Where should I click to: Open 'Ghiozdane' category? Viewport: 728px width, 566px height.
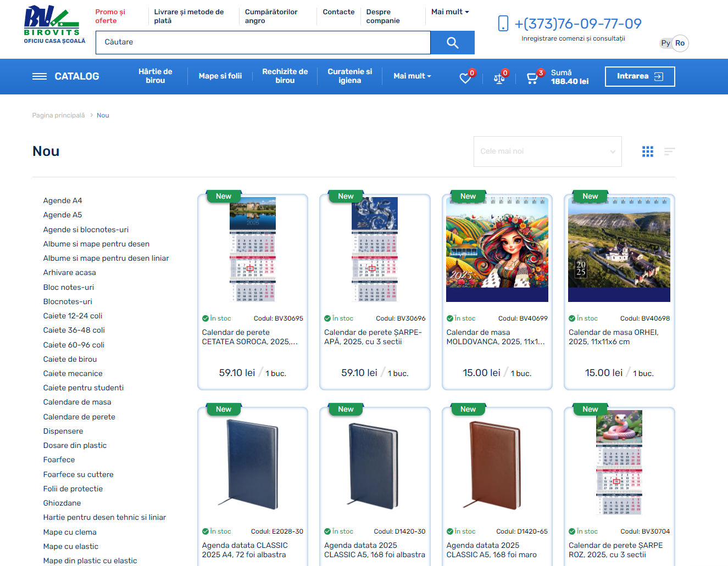point(62,503)
